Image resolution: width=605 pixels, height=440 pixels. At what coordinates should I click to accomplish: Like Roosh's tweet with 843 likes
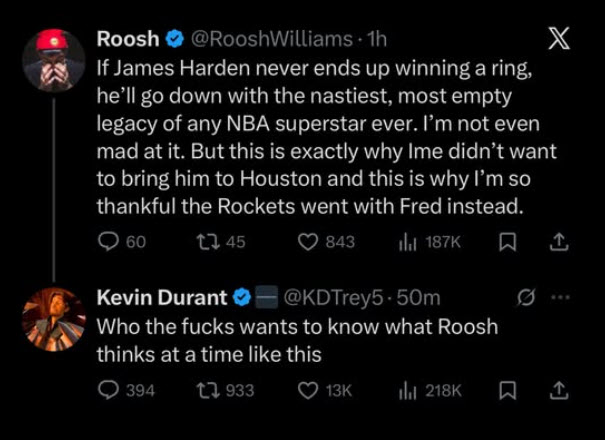[x=311, y=242]
